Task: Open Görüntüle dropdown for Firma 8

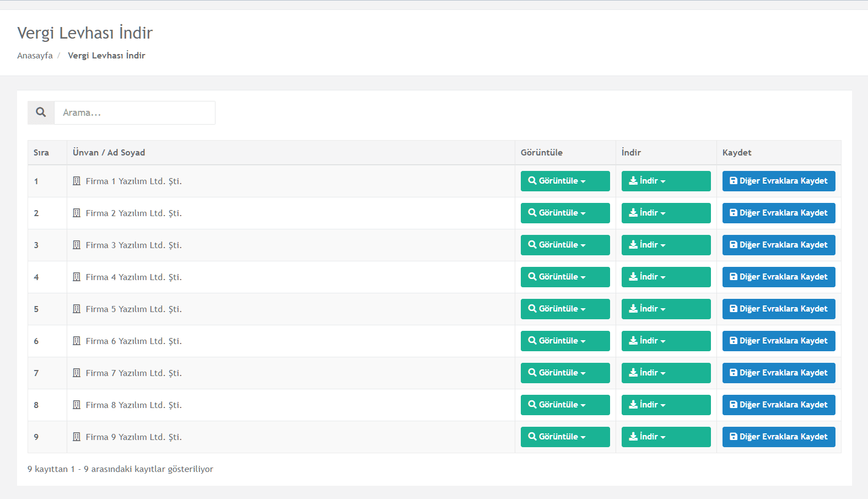Action: (x=565, y=405)
